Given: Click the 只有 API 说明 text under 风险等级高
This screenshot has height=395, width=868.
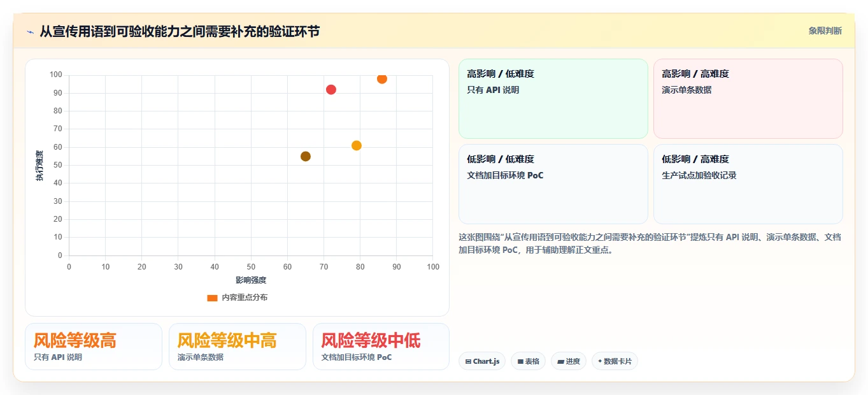Looking at the screenshot, I should click(x=58, y=357).
